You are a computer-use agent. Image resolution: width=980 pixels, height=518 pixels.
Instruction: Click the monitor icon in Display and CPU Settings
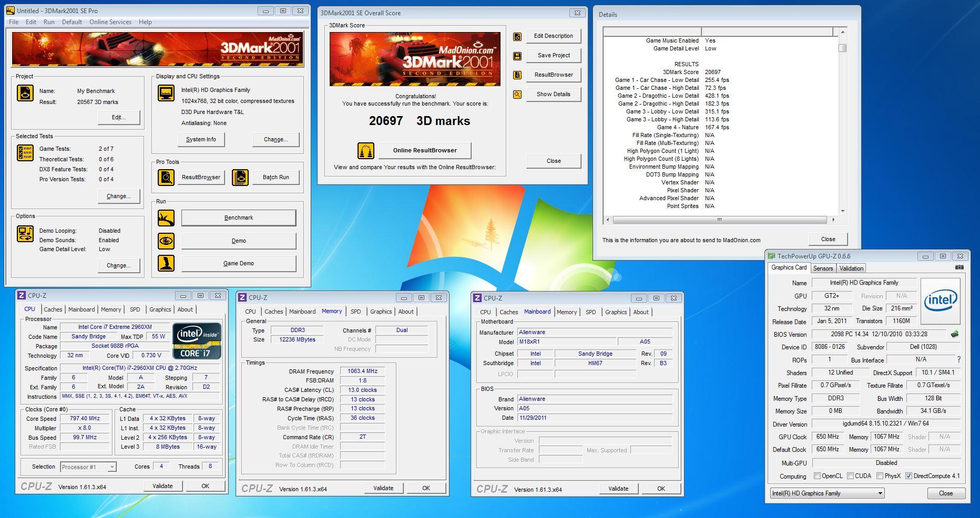pos(166,93)
